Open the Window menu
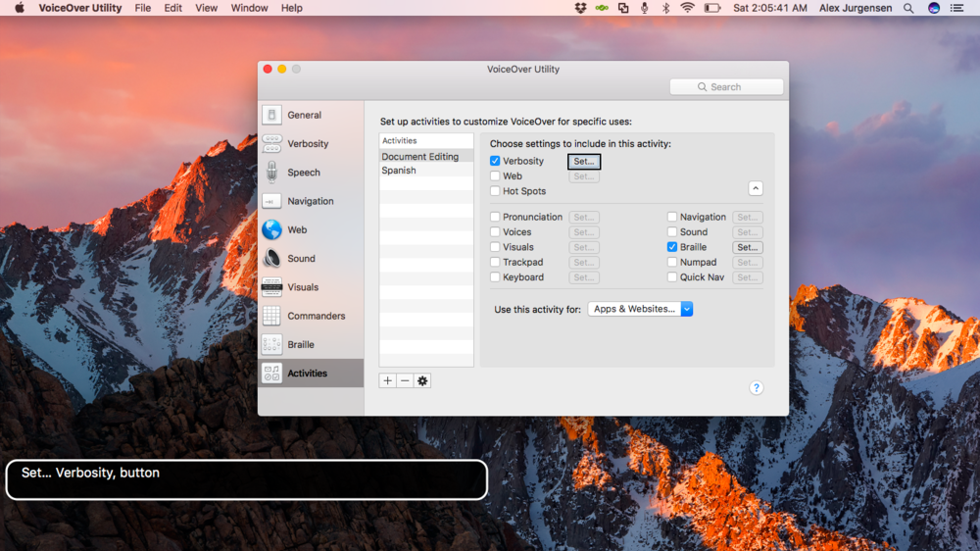 pyautogui.click(x=249, y=8)
